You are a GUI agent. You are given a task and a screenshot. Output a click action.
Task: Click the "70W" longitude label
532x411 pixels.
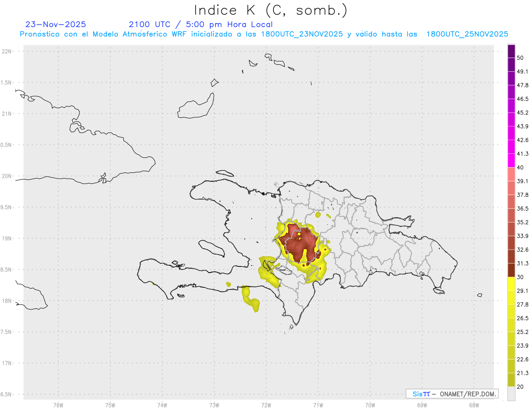click(x=370, y=405)
